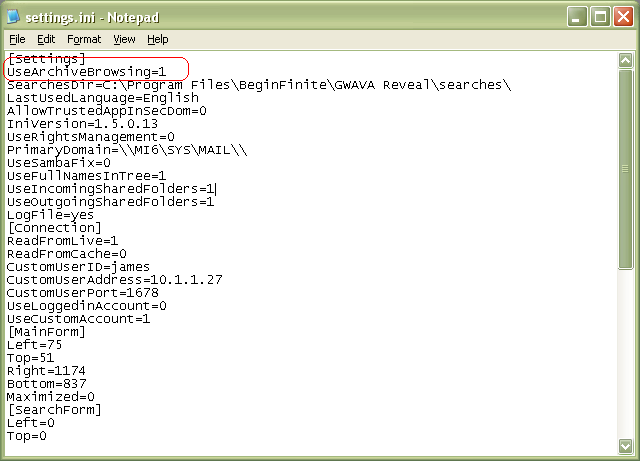The image size is (640, 461).
Task: Click the Top=0 line
Action: pyautogui.click(x=27, y=436)
